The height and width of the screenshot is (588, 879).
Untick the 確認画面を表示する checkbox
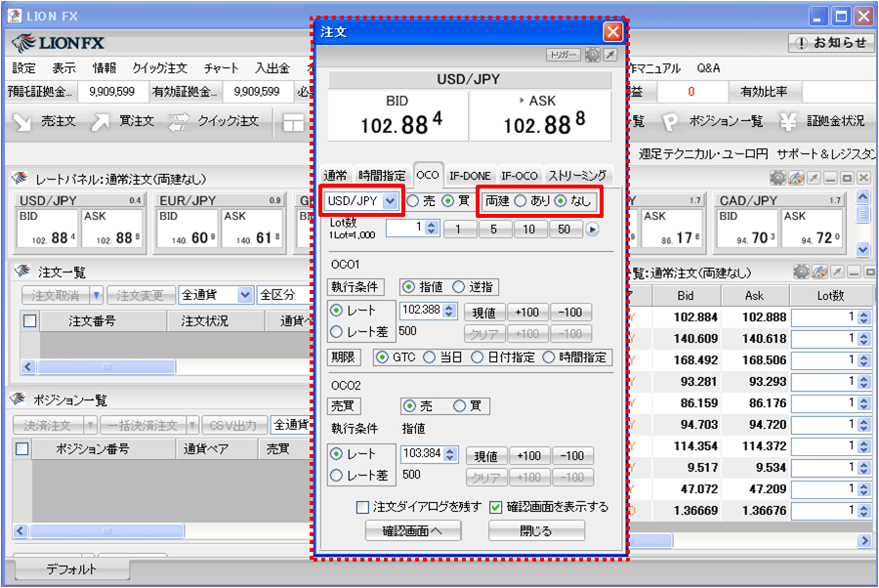pyautogui.click(x=495, y=507)
